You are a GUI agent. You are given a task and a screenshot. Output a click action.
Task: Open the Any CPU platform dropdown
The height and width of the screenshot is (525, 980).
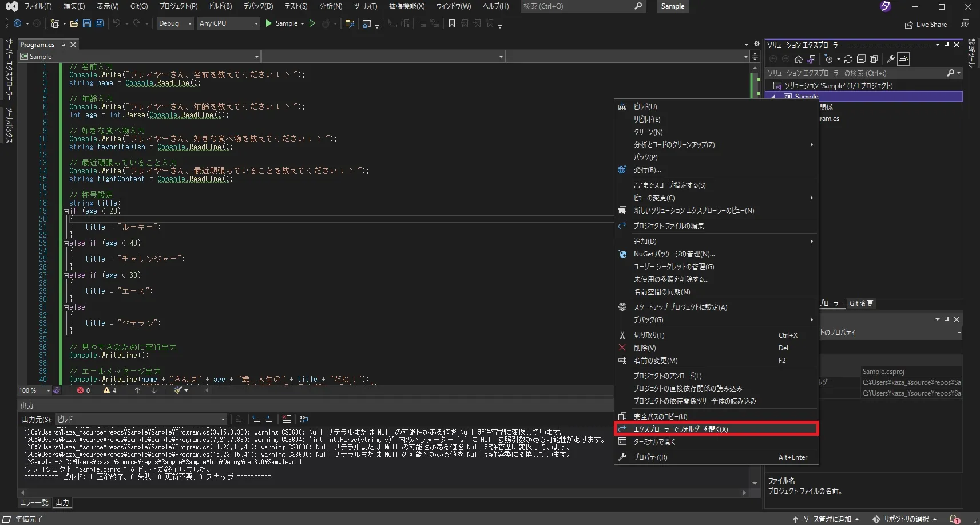point(228,23)
